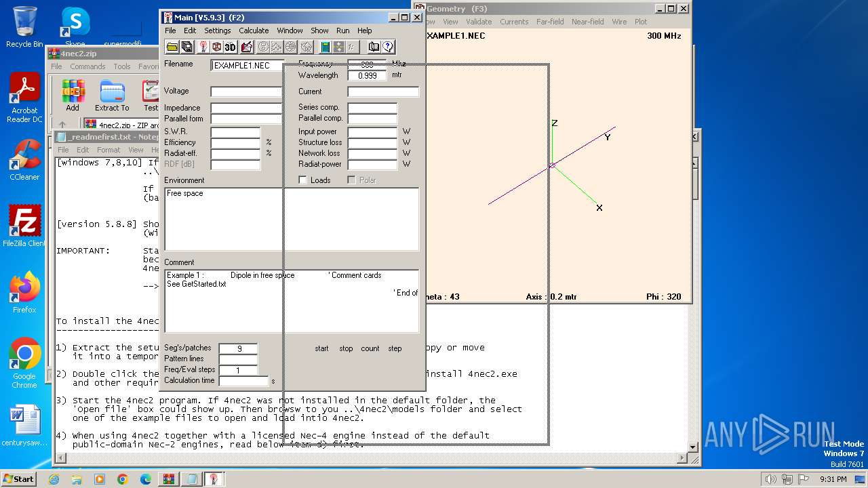Open the Calculate menu
The height and width of the screenshot is (488, 868).
[x=254, y=30]
